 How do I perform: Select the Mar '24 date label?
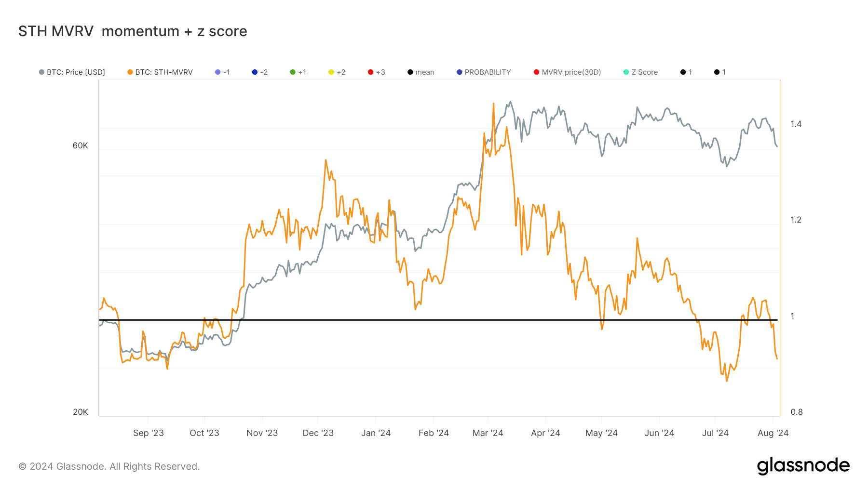click(x=488, y=433)
